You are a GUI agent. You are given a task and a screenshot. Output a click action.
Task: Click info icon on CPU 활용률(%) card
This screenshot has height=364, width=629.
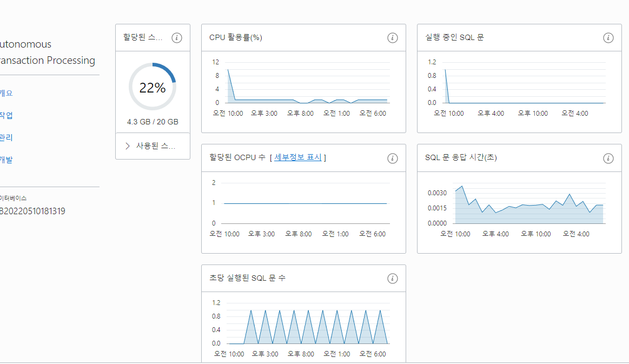click(x=392, y=38)
